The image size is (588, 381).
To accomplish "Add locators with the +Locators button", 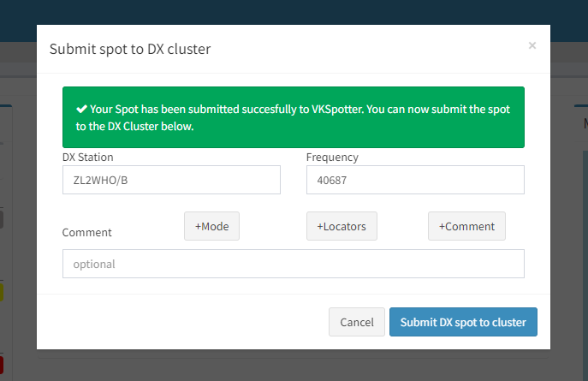I will click(x=342, y=226).
